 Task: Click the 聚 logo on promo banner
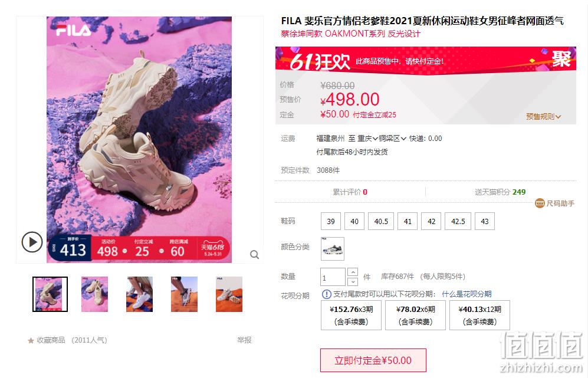point(561,58)
